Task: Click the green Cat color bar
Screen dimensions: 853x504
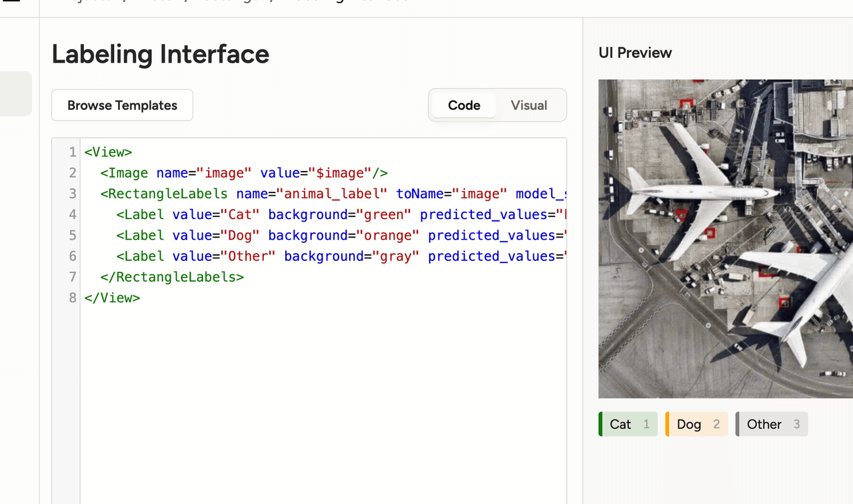Action: click(x=600, y=424)
